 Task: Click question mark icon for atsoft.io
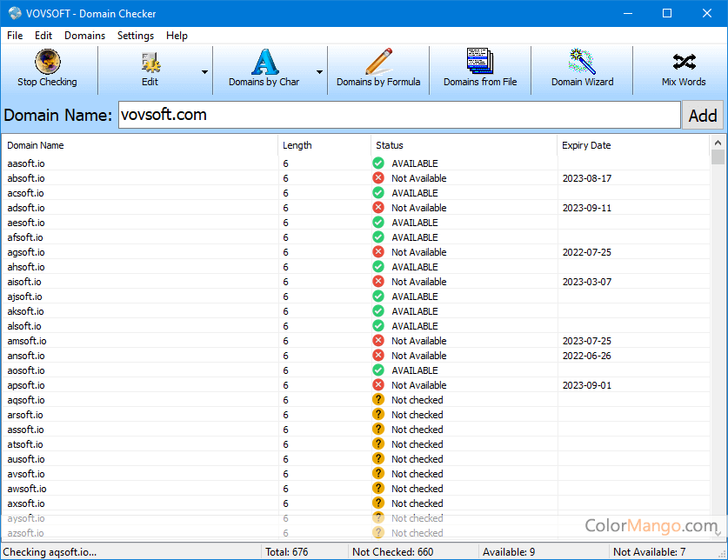coord(378,444)
